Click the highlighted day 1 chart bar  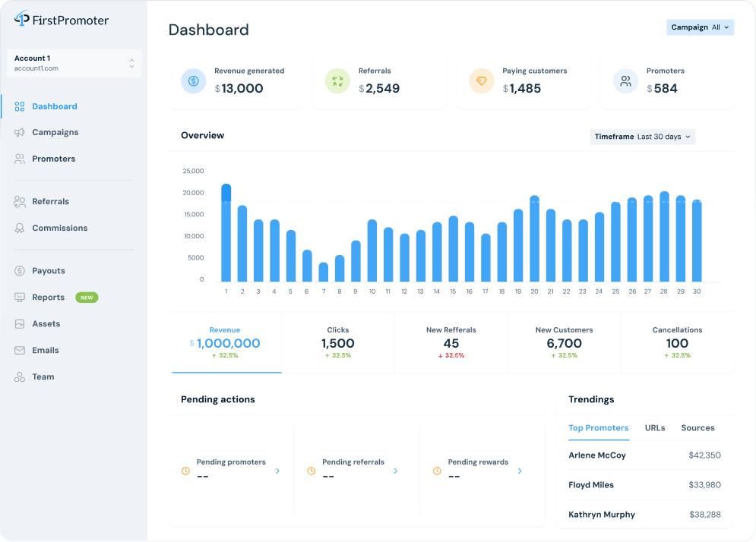[x=226, y=233]
